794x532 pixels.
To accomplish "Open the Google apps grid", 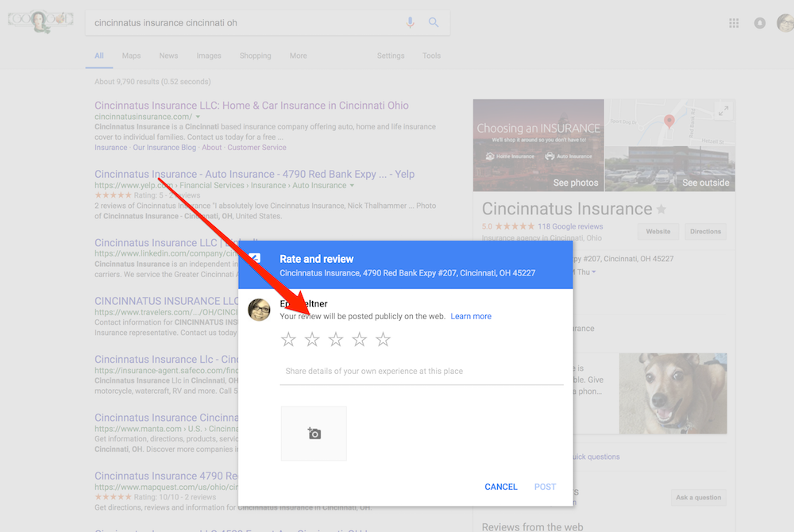I will [x=734, y=23].
